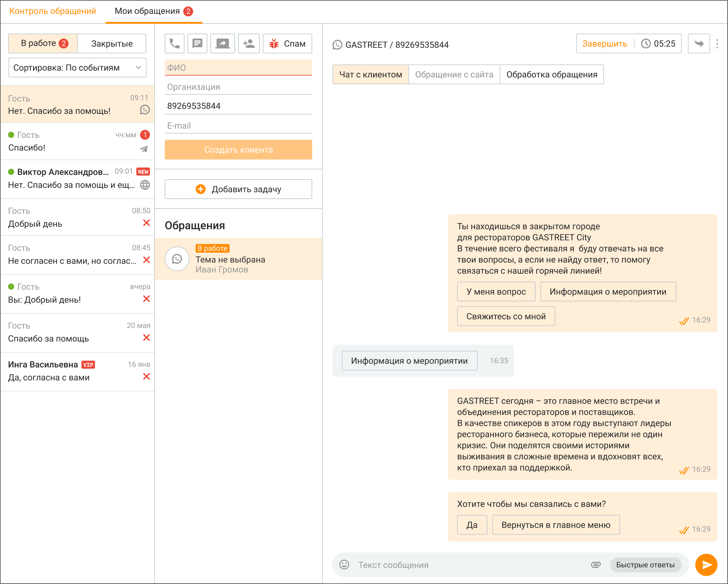Screen dimensions: 728x584
Task: Open Чат с клиентом tab
Action: click(370, 74)
